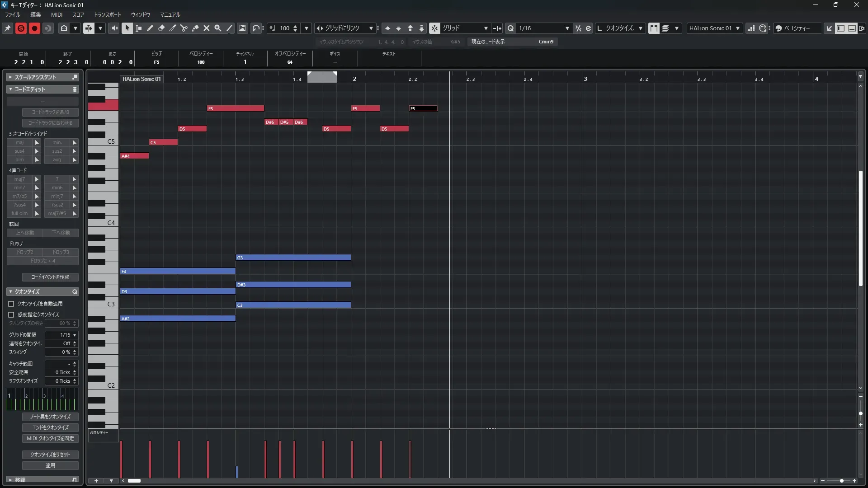868x488 pixels.
Task: Enable the auto-apply quantize checkbox
Action: click(x=11, y=304)
